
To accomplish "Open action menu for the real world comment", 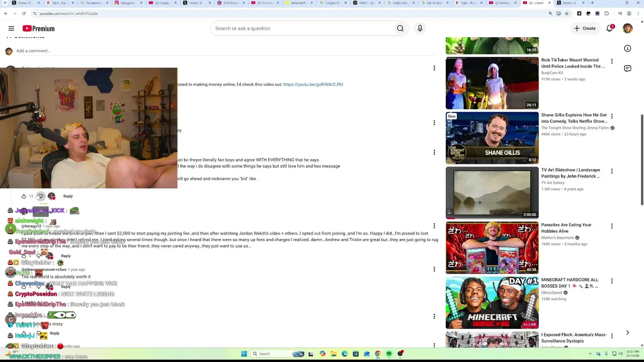I will (434, 269).
